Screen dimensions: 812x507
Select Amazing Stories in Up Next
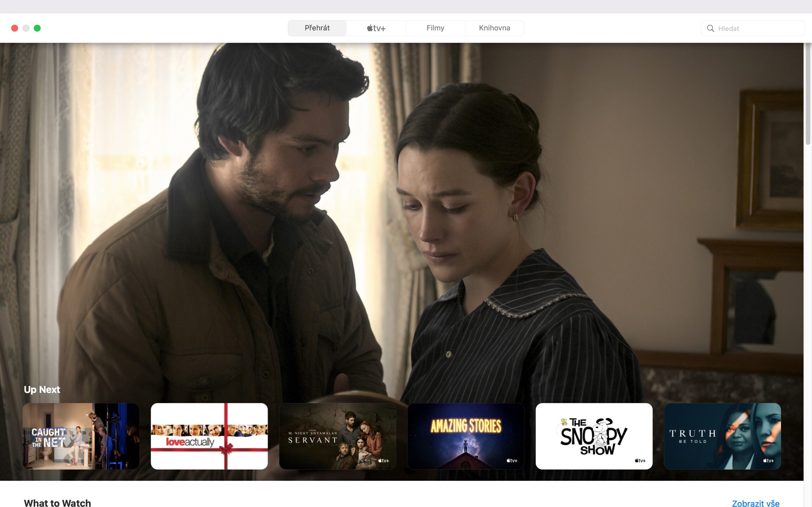tap(466, 436)
